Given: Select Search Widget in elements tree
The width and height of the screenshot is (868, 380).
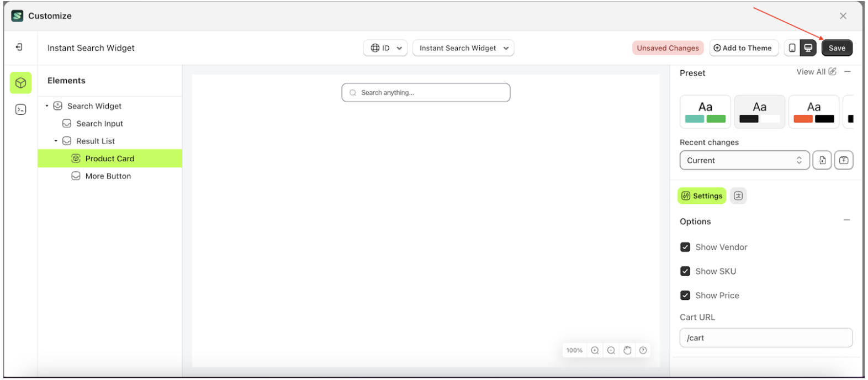Looking at the screenshot, I should pos(94,106).
